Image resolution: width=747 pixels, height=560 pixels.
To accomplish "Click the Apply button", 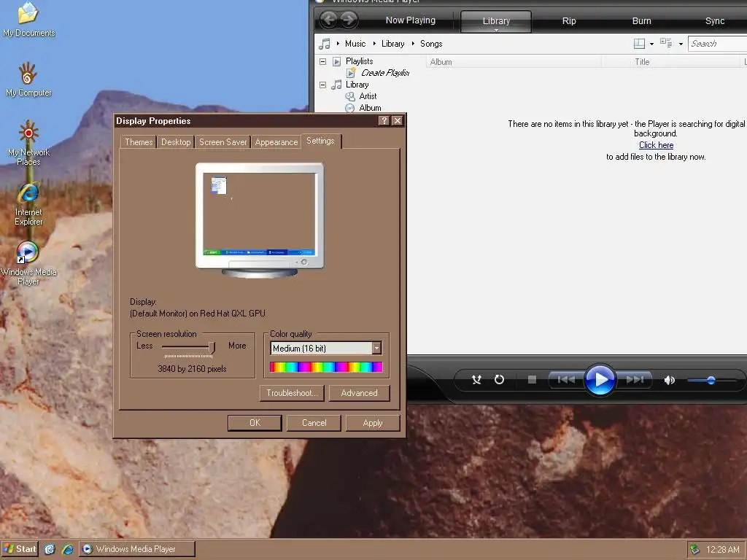I will (x=373, y=423).
